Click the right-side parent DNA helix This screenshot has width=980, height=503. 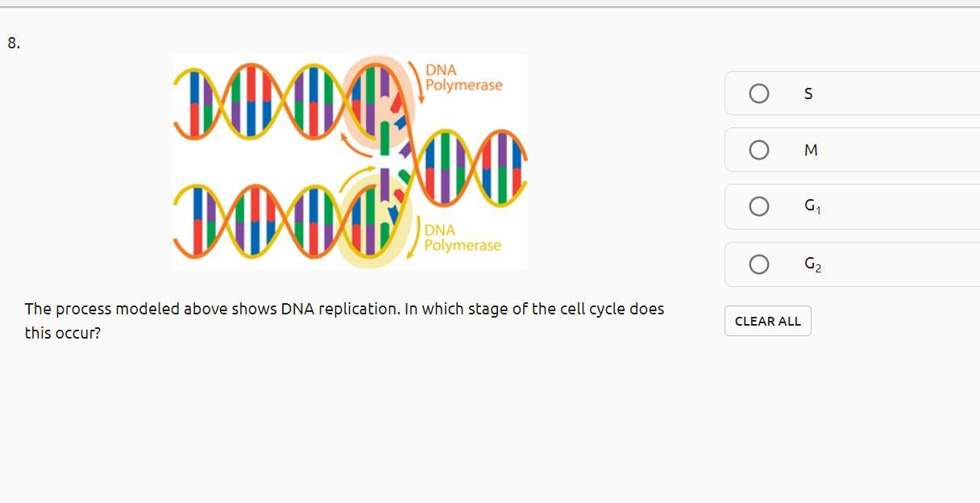pyautogui.click(x=467, y=167)
